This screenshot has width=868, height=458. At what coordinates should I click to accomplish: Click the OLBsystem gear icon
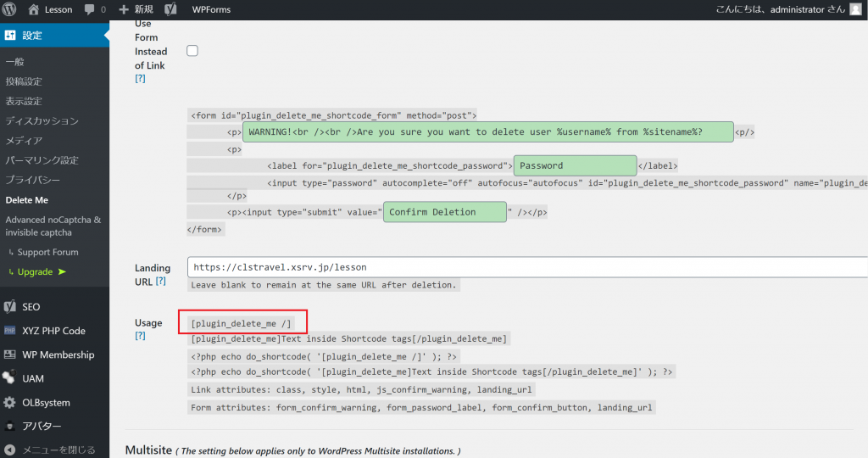(x=9, y=403)
